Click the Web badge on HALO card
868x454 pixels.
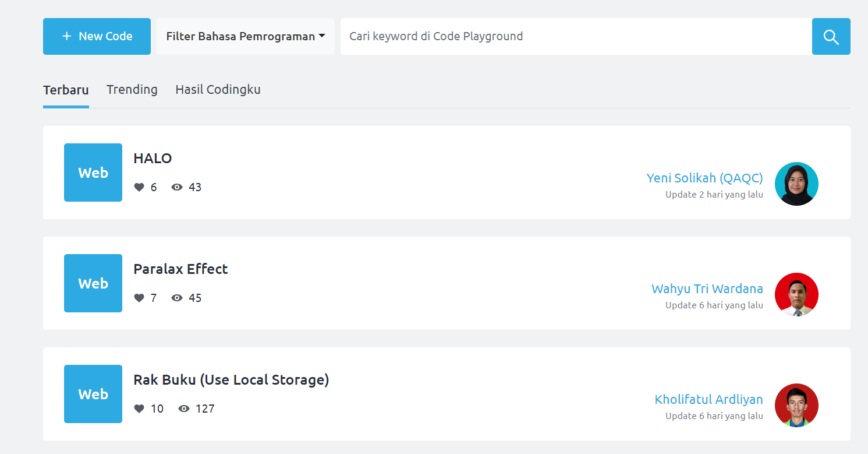[93, 172]
